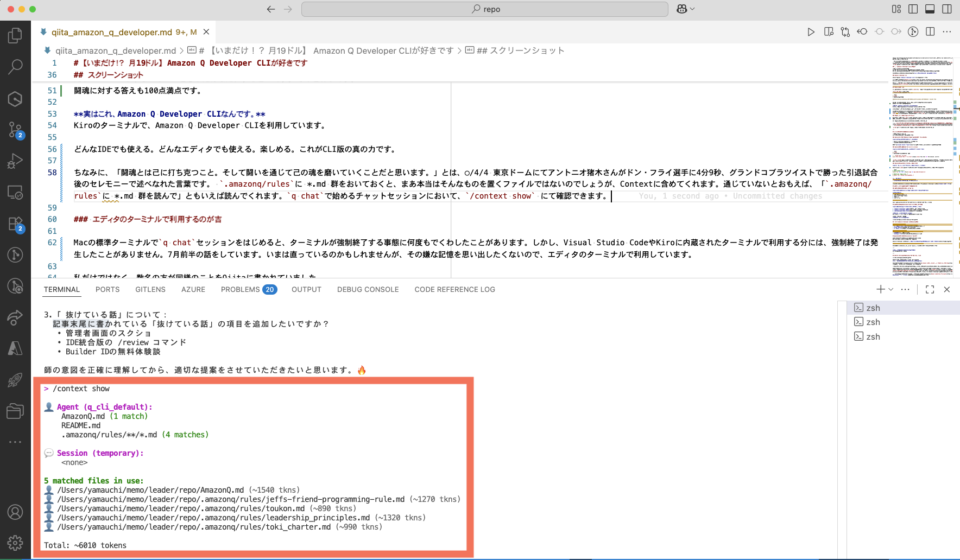Open the Search view in the activity bar
Viewport: 960px width, 560px height.
point(15,66)
